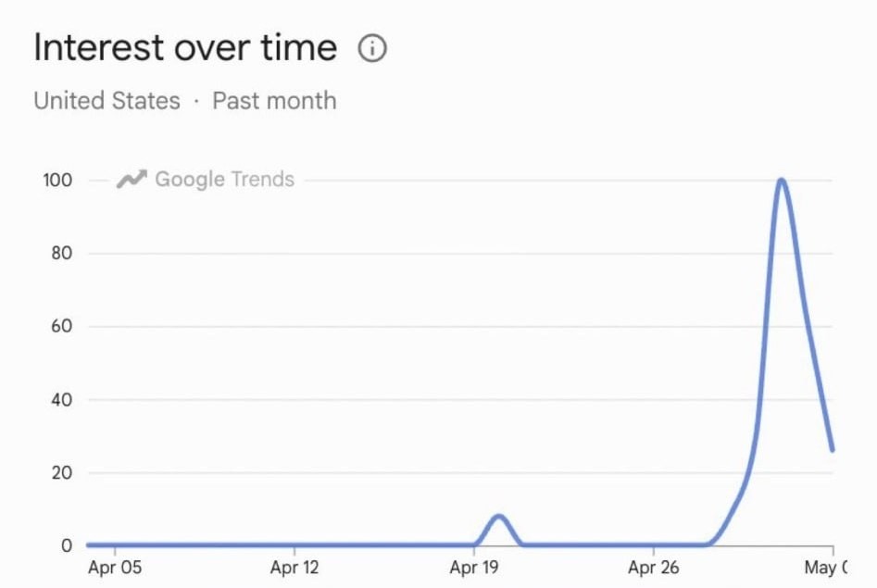Click the 100 value on the y-axis
This screenshot has width=877, height=588.
click(57, 181)
